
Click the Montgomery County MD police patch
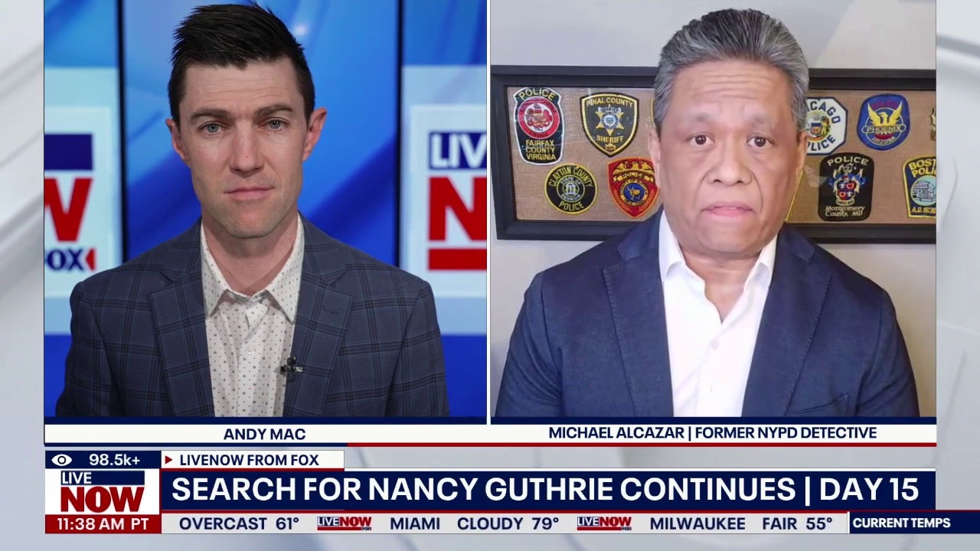tap(845, 187)
